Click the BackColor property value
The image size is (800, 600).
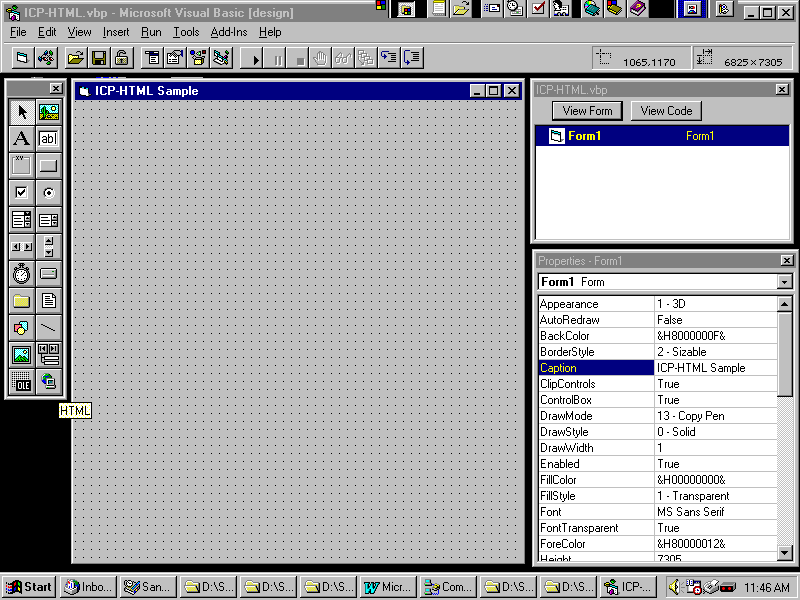pos(715,336)
